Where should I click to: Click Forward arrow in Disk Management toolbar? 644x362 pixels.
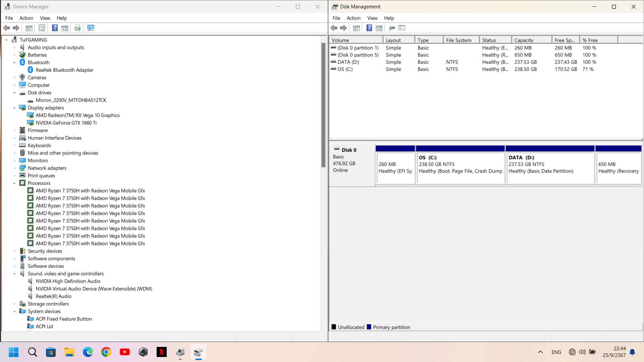tap(343, 28)
